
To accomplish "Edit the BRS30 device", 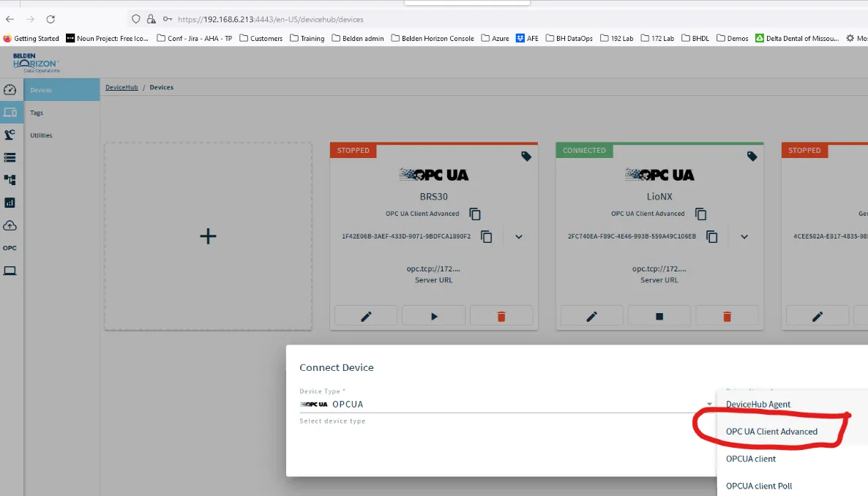I will [366, 316].
